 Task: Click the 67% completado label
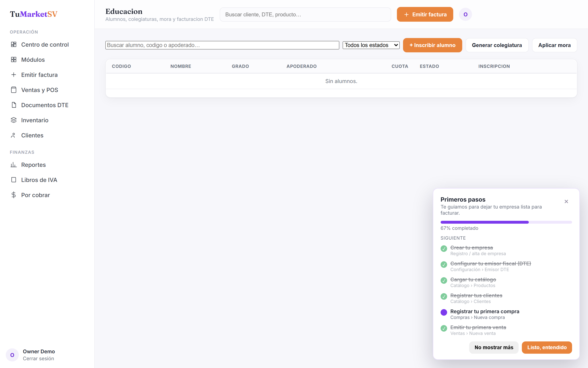point(459,228)
